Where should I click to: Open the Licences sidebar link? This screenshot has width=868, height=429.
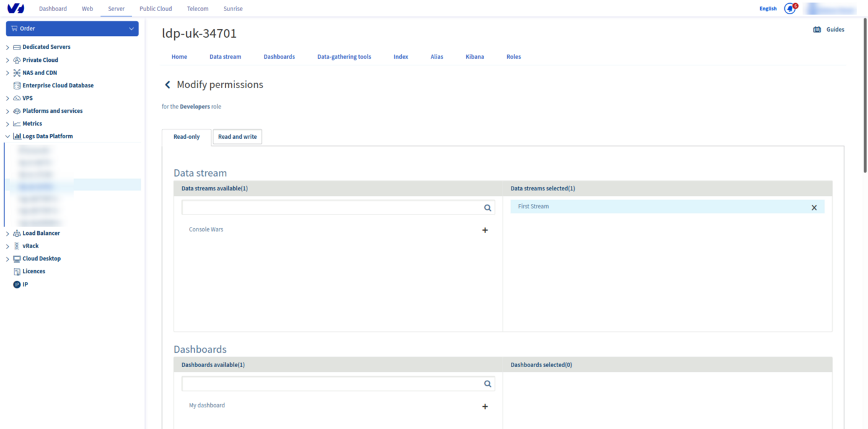point(33,272)
